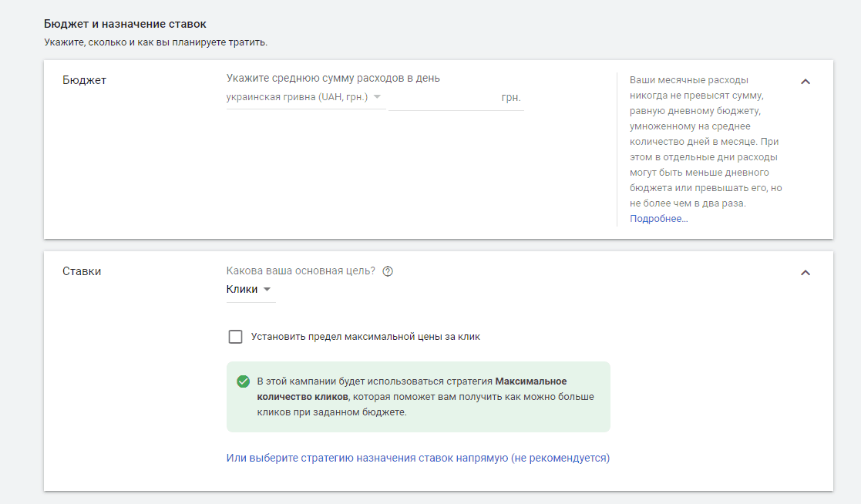861x504 pixels.
Task: Click the green checkmark icon in the strategy banner
Action: coord(241,380)
